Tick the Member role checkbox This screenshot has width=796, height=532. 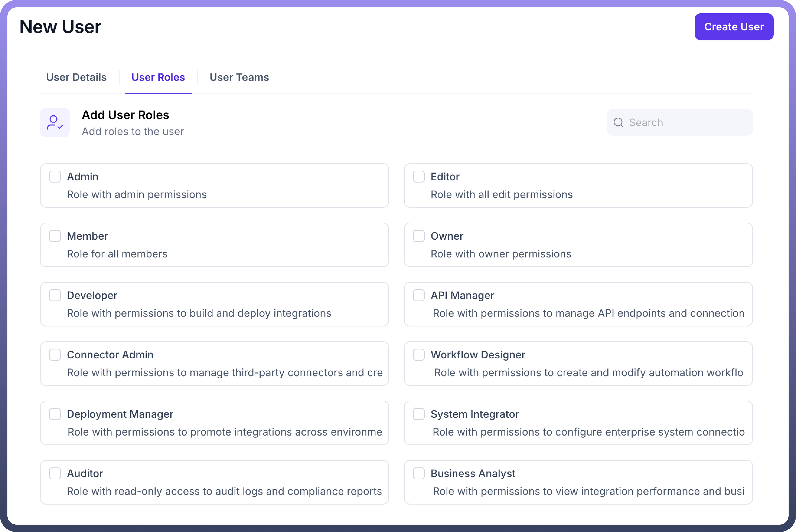coord(55,236)
